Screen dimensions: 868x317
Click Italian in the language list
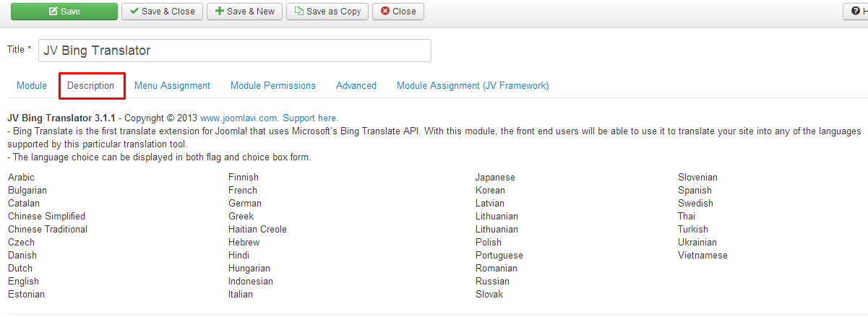pyautogui.click(x=241, y=294)
